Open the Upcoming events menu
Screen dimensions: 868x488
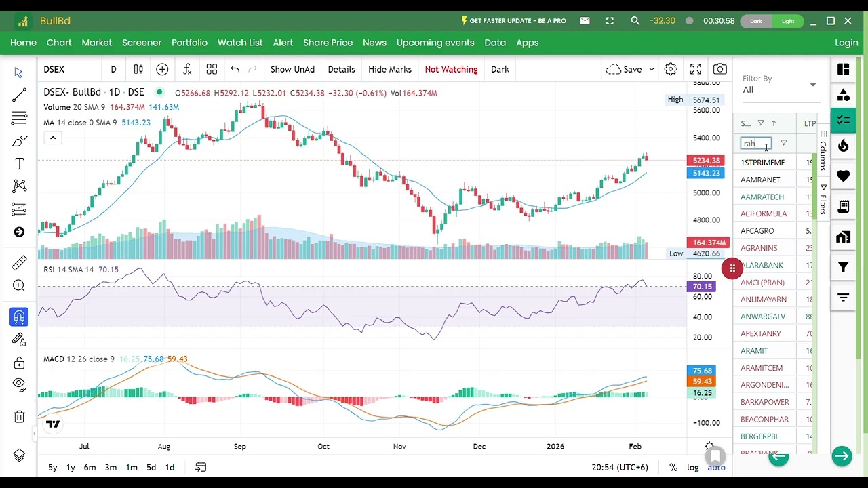pyautogui.click(x=435, y=43)
